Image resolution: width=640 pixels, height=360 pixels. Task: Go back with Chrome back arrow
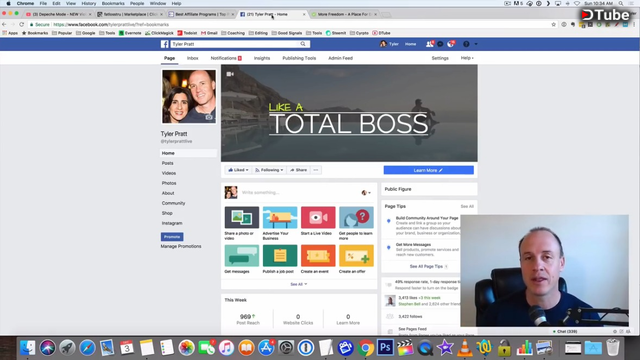click(4, 24)
